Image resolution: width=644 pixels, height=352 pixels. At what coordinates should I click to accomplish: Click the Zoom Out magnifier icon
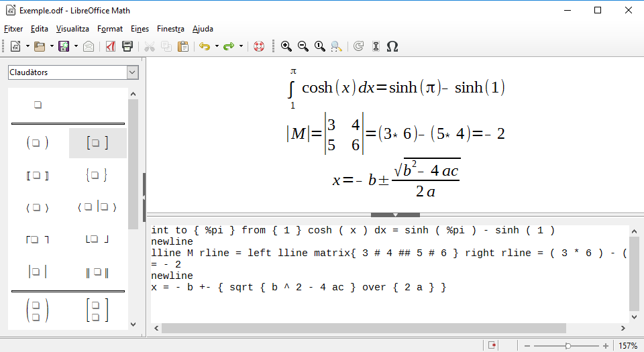click(303, 46)
